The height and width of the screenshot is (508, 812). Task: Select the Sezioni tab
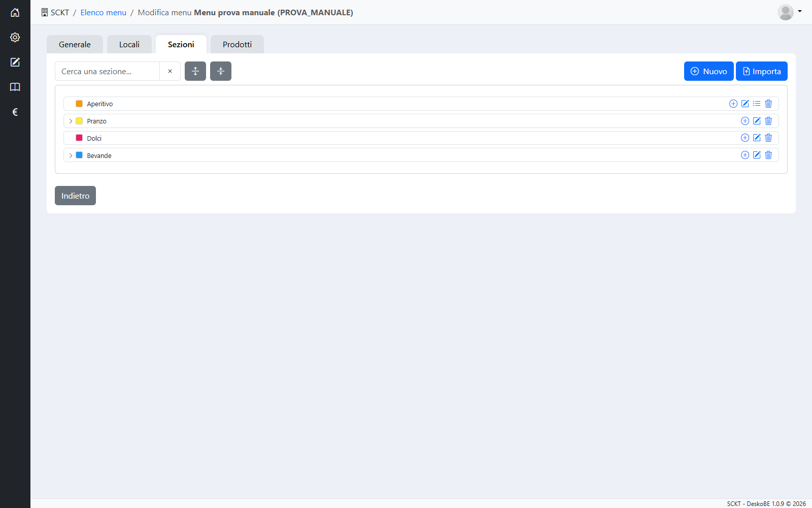point(181,44)
